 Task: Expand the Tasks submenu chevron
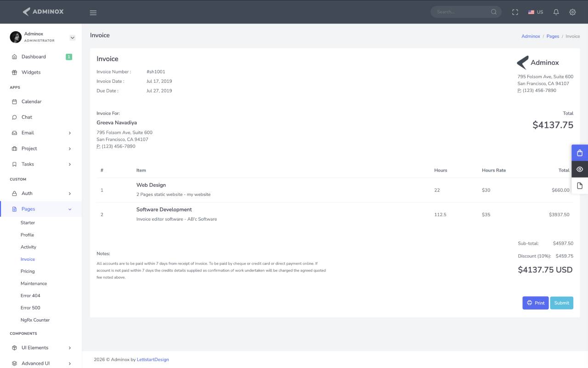click(x=70, y=164)
